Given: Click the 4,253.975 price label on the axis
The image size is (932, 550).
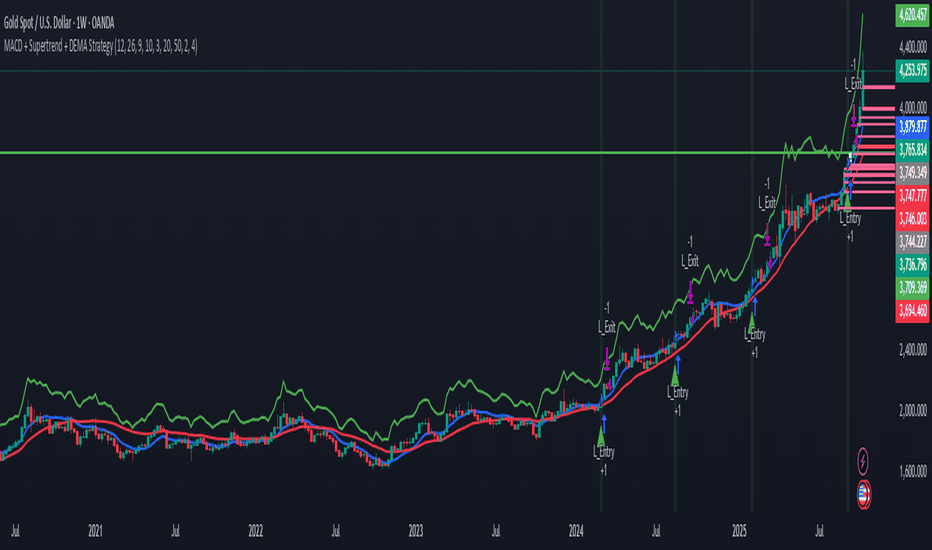Looking at the screenshot, I should [911, 71].
